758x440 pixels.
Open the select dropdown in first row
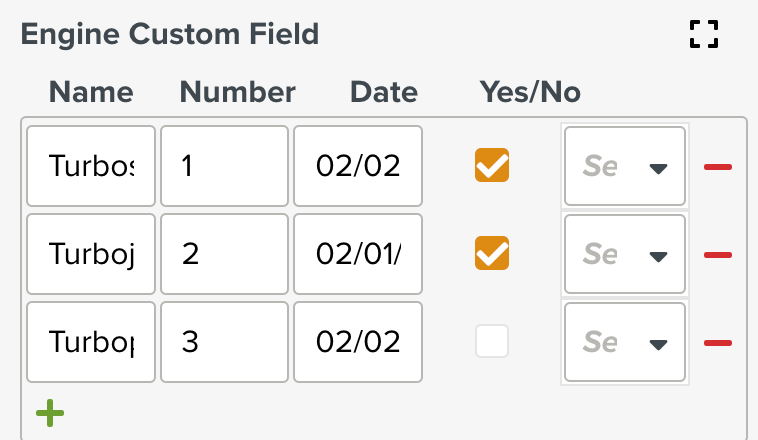(x=625, y=166)
